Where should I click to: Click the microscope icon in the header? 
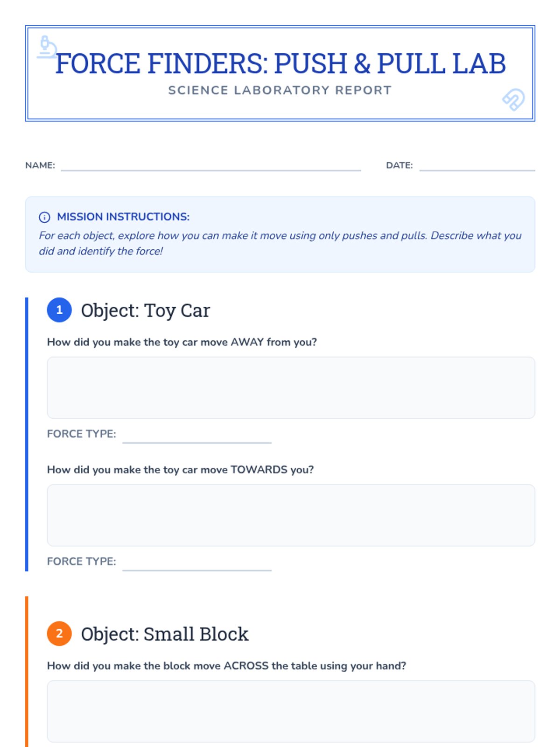[47, 47]
